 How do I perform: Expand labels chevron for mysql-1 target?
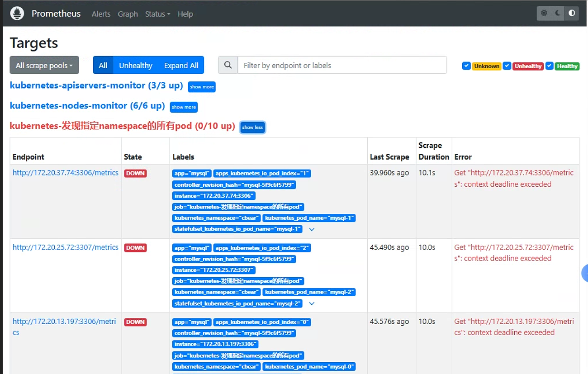(312, 229)
